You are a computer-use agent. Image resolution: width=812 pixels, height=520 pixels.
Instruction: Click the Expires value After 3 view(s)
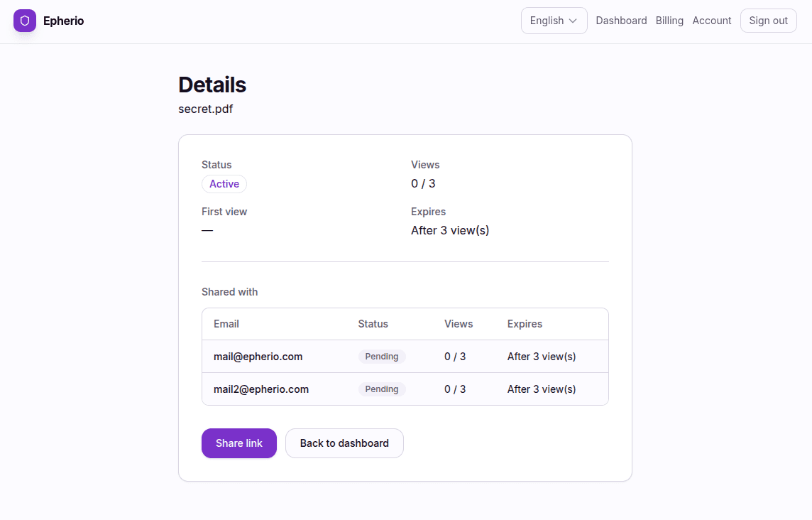[450, 230]
